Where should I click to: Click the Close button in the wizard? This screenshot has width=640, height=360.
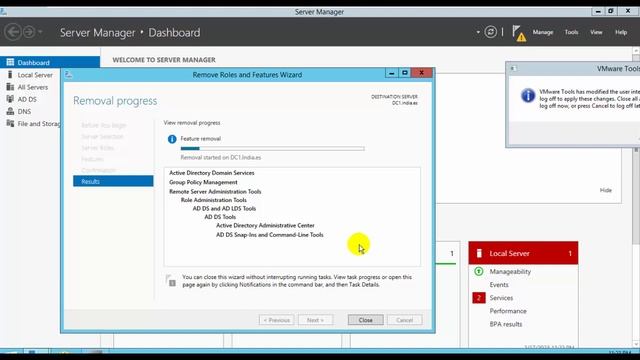click(x=365, y=320)
